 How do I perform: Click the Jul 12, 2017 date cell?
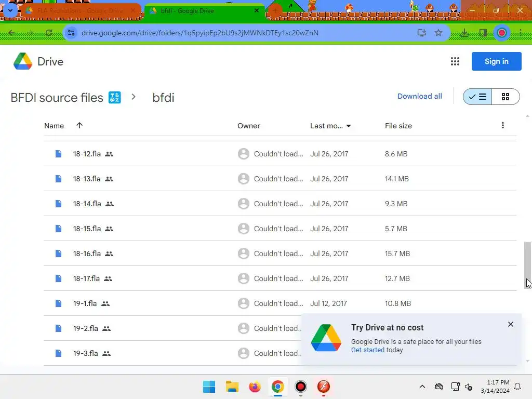(328, 303)
